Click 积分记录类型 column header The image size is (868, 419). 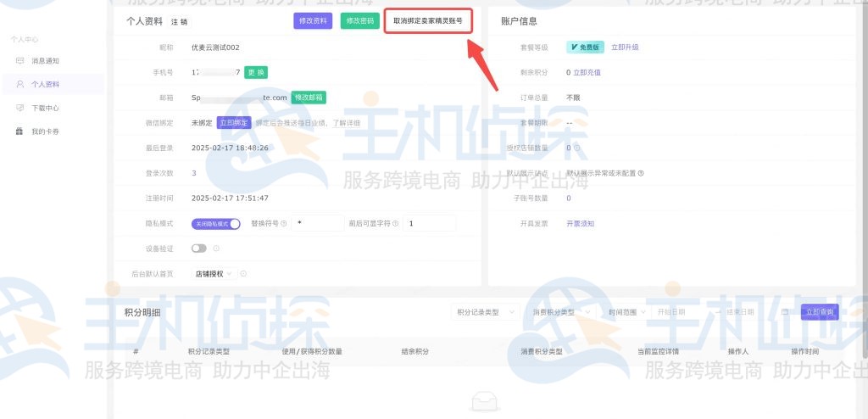209,351
